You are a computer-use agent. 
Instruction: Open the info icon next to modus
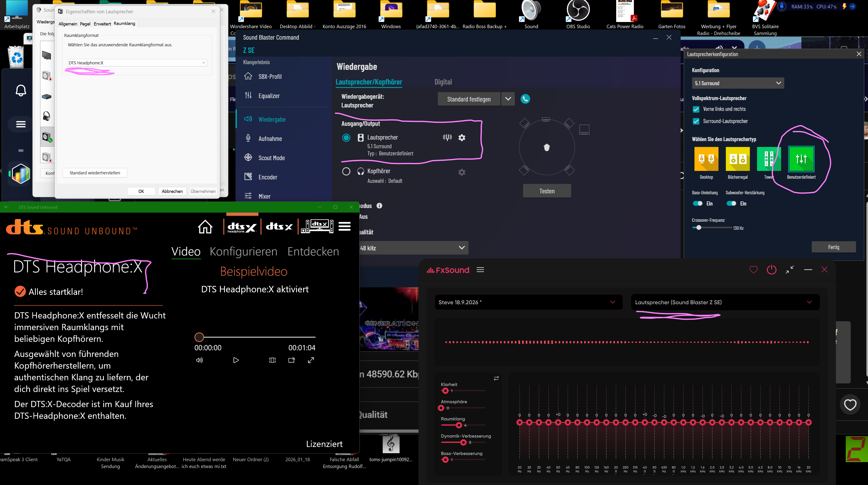coord(379,206)
